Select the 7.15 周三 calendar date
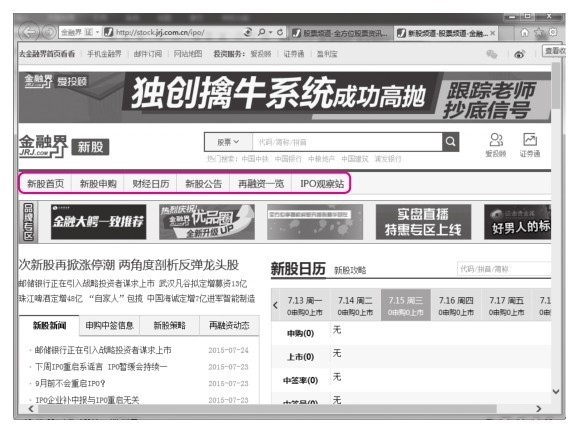The height and width of the screenshot is (431, 577). coord(406,305)
